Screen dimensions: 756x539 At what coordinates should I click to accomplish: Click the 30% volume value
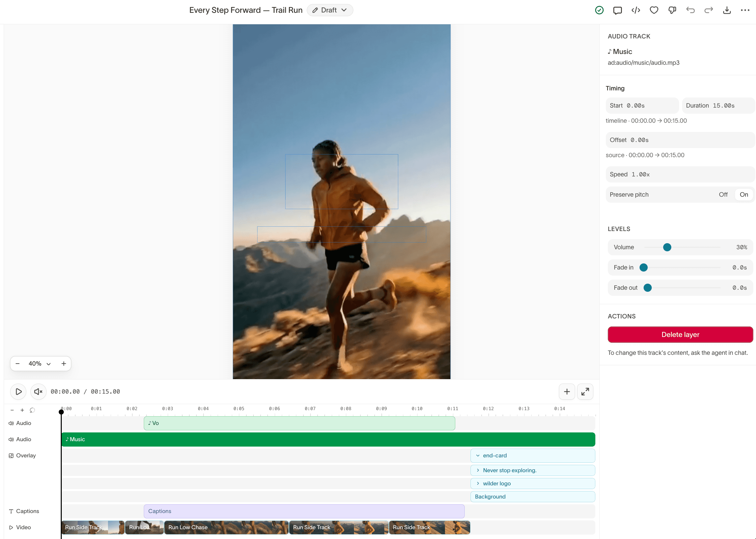click(x=742, y=247)
